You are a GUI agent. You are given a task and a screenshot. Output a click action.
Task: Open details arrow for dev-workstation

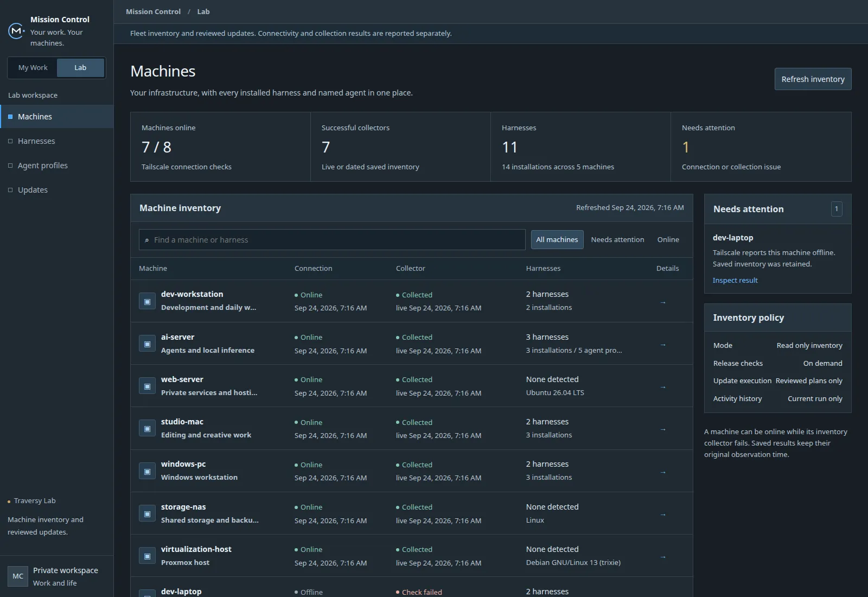[x=663, y=302]
